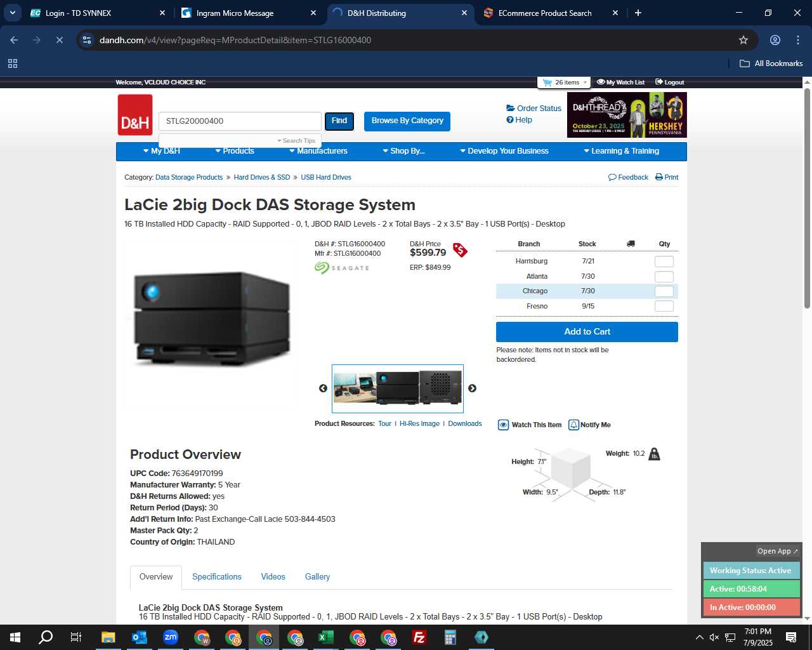This screenshot has height=650, width=812.
Task: Open product Tour link
Action: click(x=384, y=424)
